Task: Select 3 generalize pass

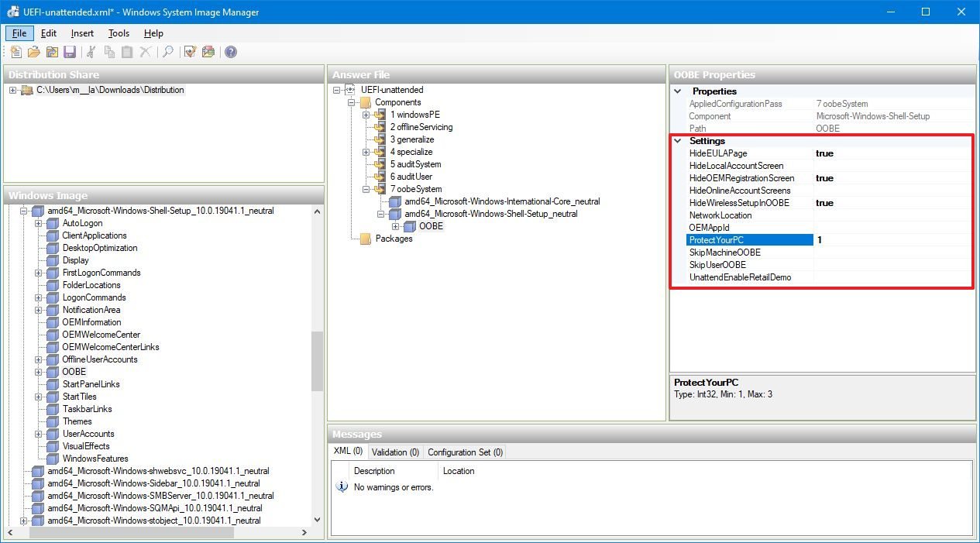Action: pyautogui.click(x=412, y=139)
